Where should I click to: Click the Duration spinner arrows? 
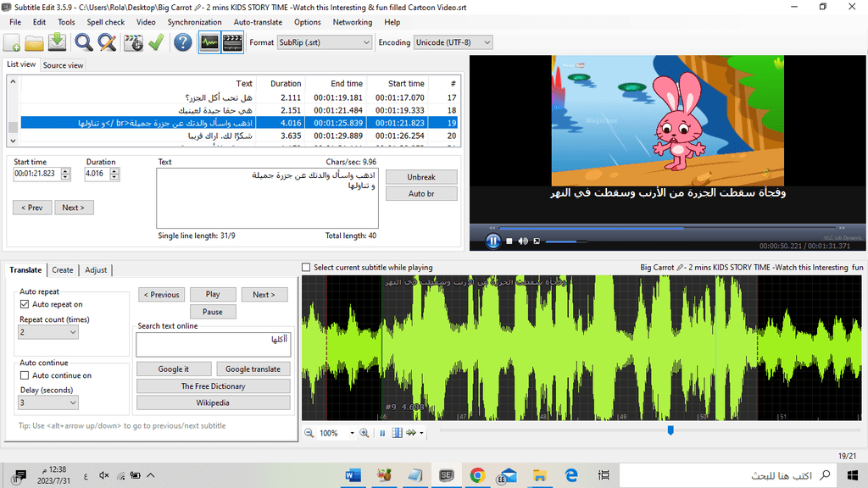(114, 174)
